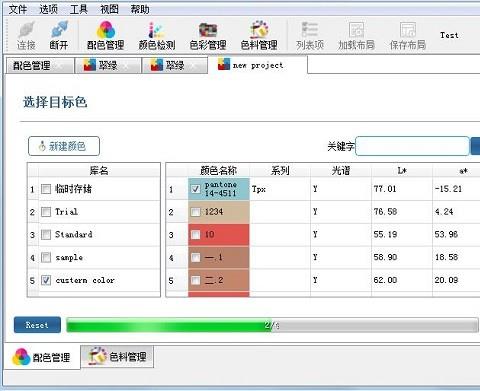The height and width of the screenshot is (391, 480).
Task: Select the pantone 14-4511 blue swatch
Action: click(219, 189)
